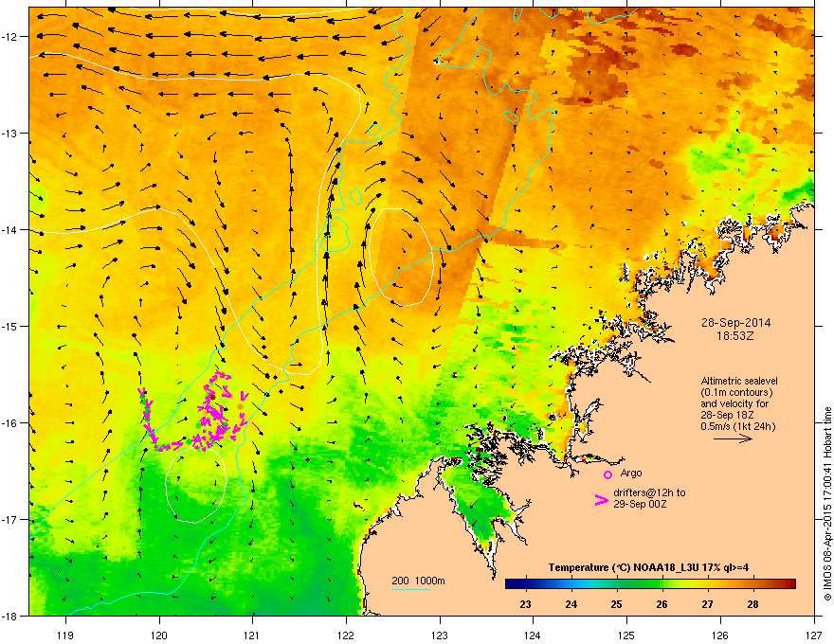
Task: Click the longitude axis label 125
Action: point(626,635)
